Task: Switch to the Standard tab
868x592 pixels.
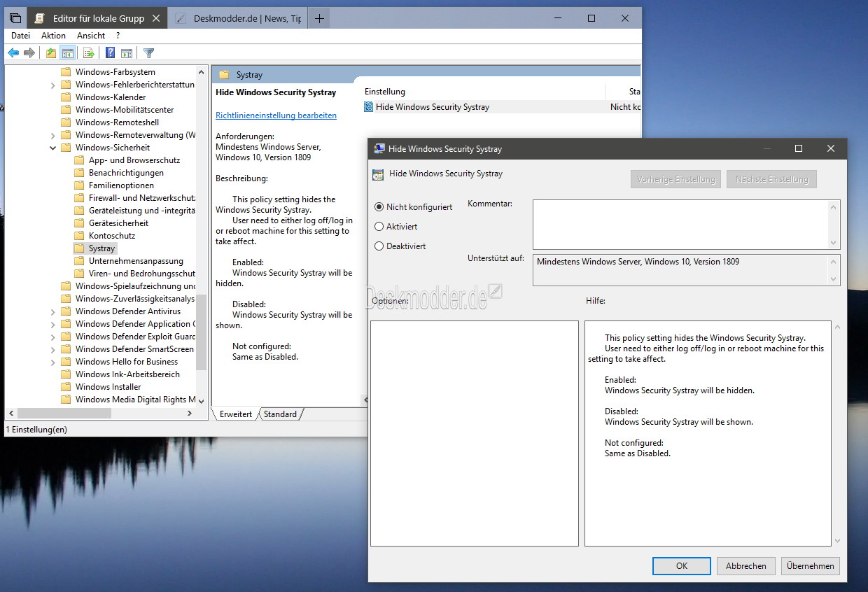Action: pos(280,414)
